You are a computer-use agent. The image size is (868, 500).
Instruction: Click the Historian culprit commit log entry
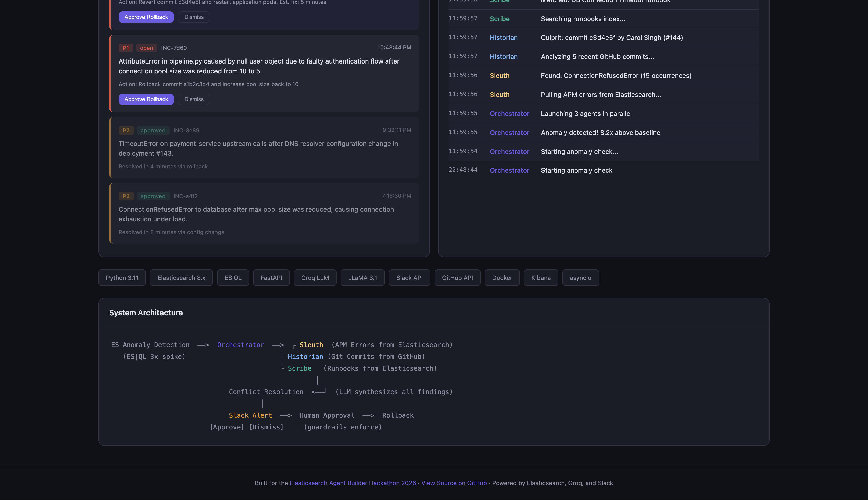[612, 38]
